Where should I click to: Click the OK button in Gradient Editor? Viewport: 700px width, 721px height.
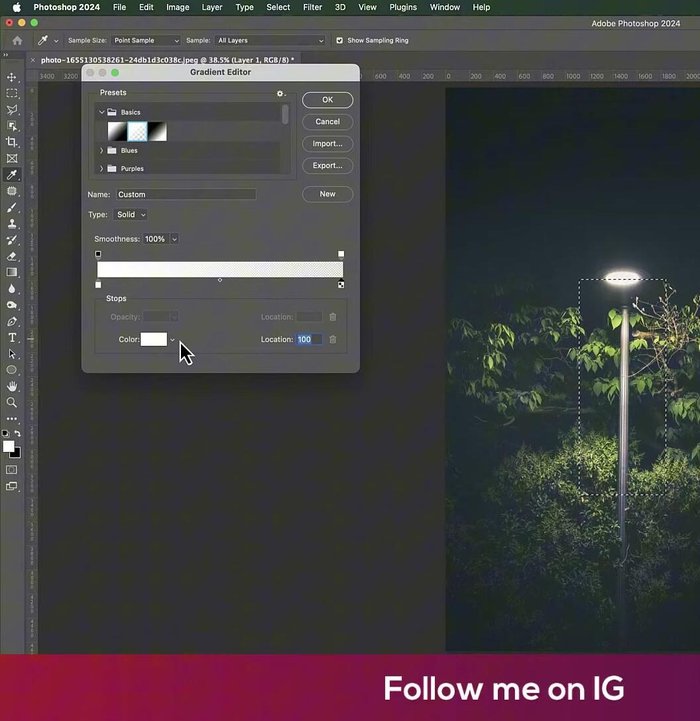[327, 100]
